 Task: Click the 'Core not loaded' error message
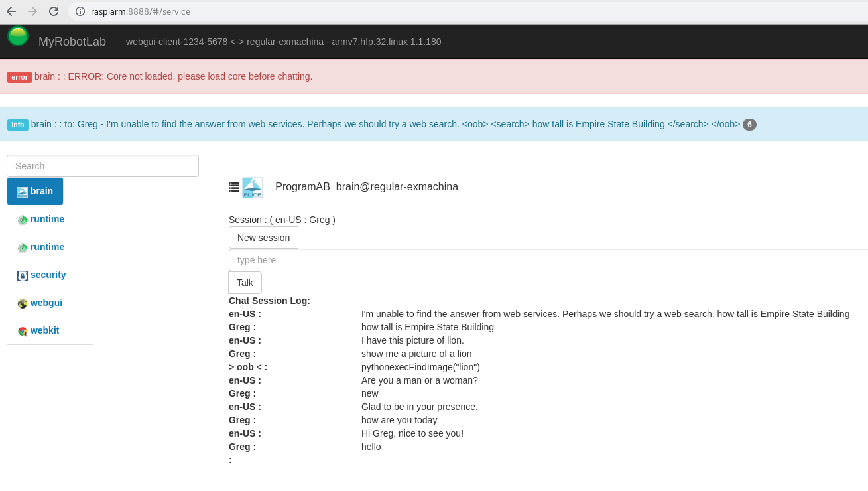coord(173,76)
